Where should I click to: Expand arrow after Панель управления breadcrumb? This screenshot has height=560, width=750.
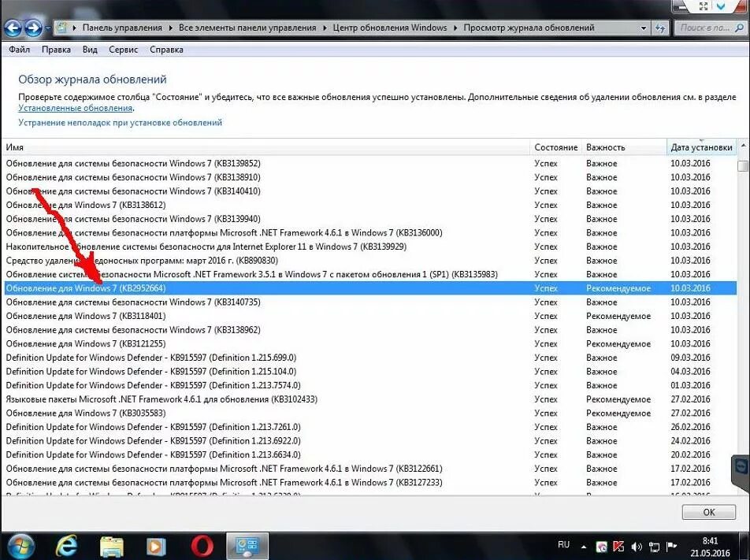pos(170,28)
